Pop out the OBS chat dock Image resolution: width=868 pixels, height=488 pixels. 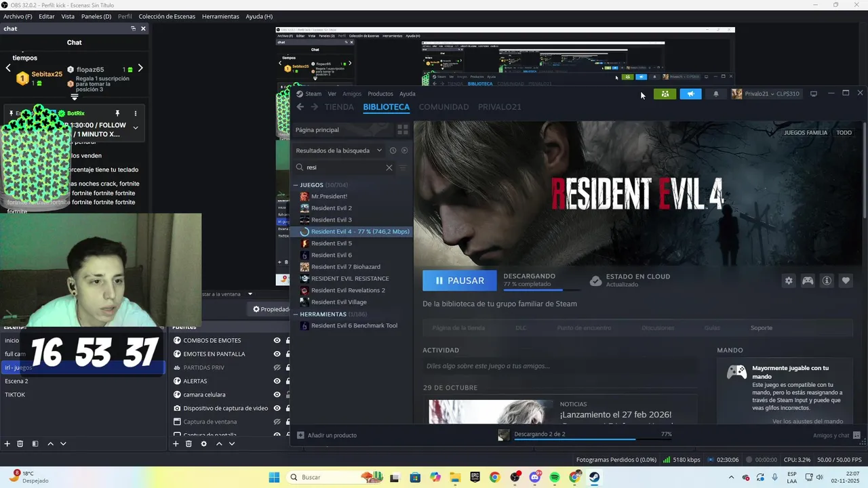click(x=134, y=28)
